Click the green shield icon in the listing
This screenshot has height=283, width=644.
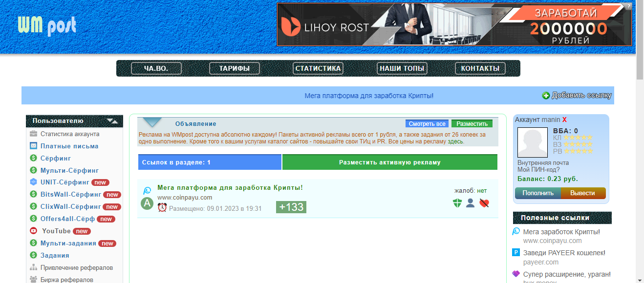[x=457, y=203]
